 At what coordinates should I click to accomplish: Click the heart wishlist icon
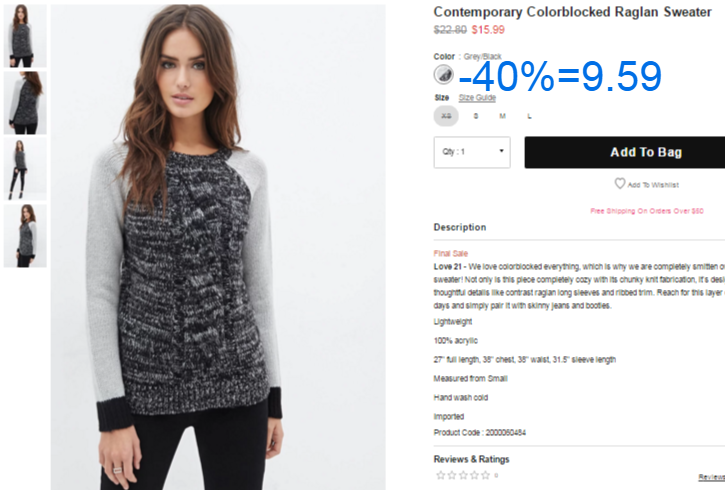[620, 184]
